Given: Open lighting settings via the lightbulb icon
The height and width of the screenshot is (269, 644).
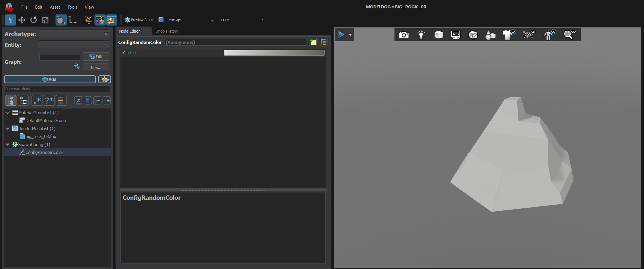Looking at the screenshot, I should pos(421,35).
